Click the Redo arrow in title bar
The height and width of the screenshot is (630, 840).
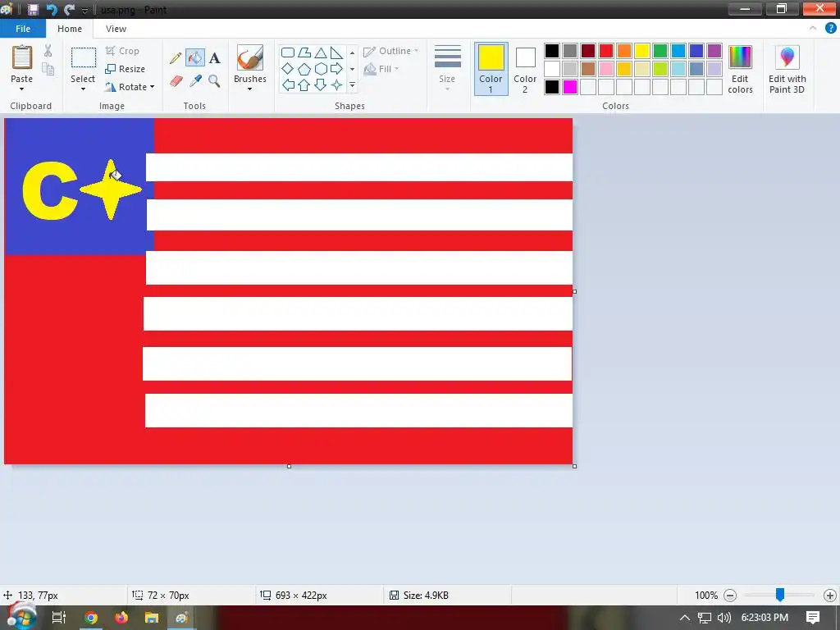(69, 10)
